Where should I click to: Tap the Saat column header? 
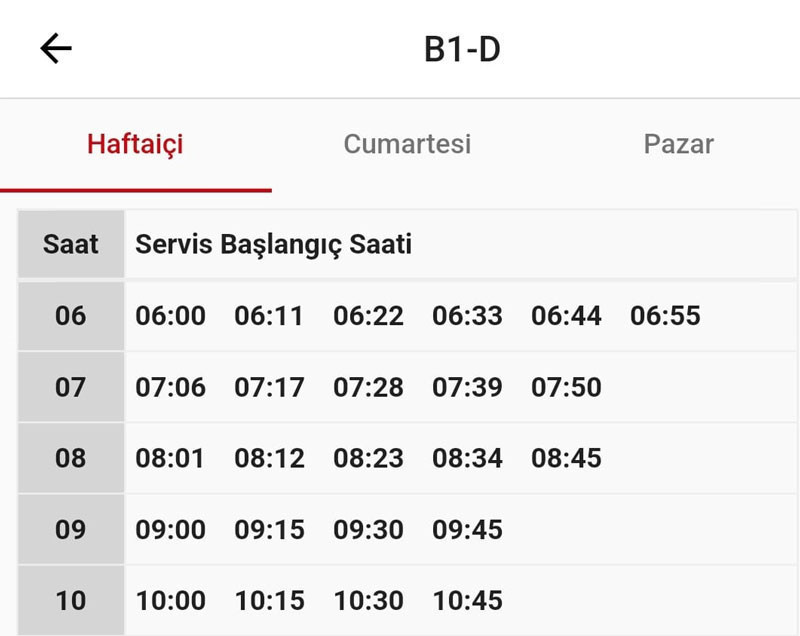point(71,244)
